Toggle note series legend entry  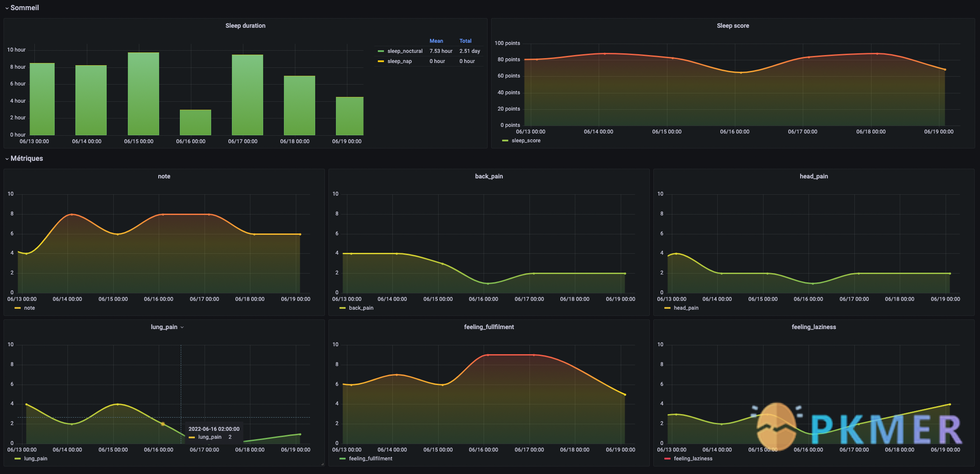tap(29, 308)
